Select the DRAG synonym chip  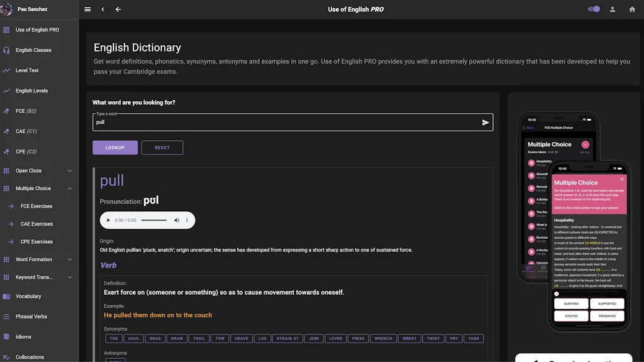pyautogui.click(x=155, y=339)
